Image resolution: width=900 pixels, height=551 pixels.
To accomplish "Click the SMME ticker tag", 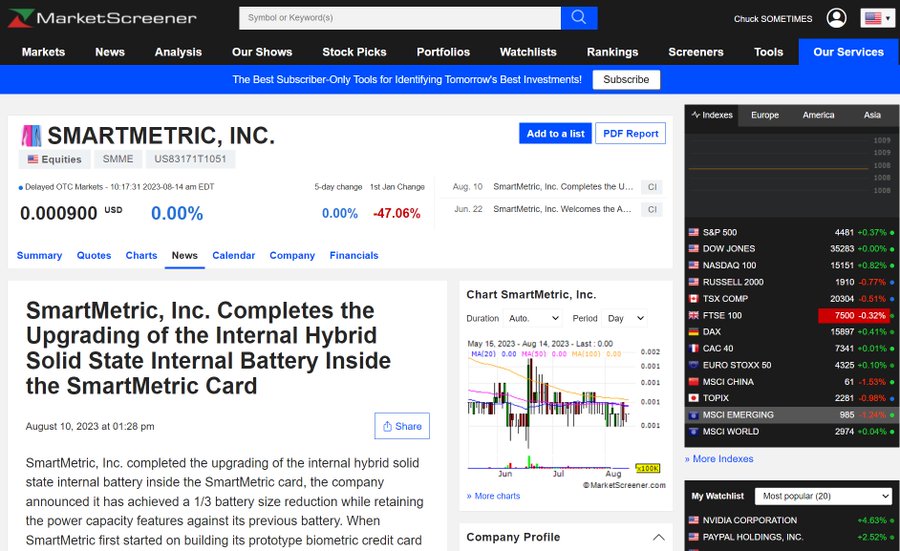I will click(118, 159).
